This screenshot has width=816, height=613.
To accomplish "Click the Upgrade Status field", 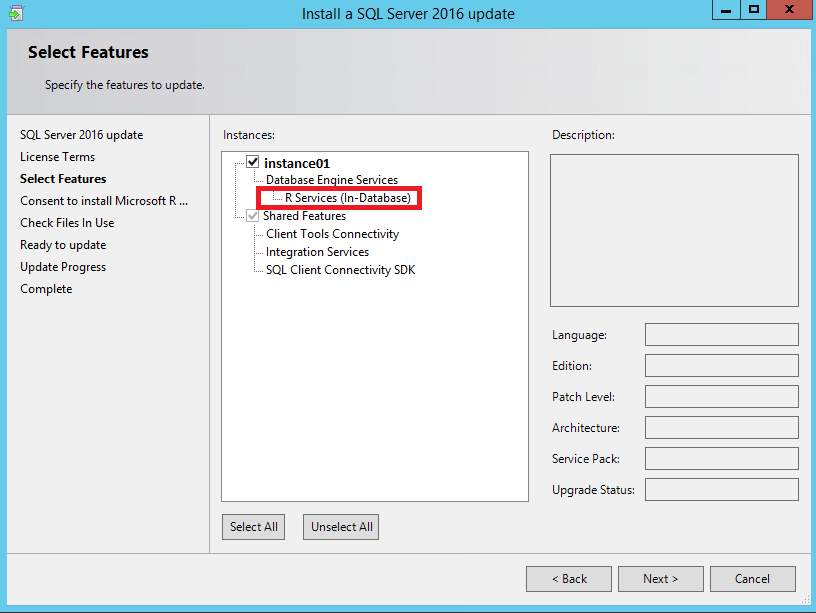I will tap(722, 490).
